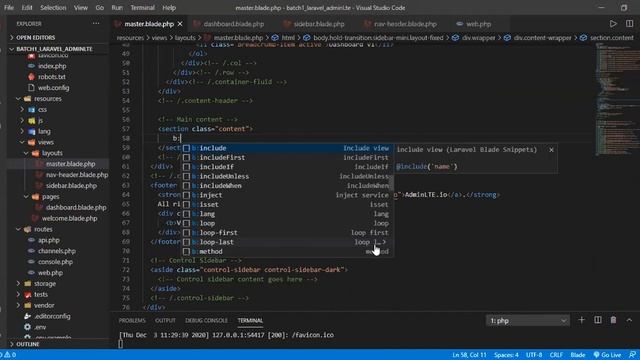Run the file with the play icon
Screen dimensions: 640x360
tap(613, 24)
